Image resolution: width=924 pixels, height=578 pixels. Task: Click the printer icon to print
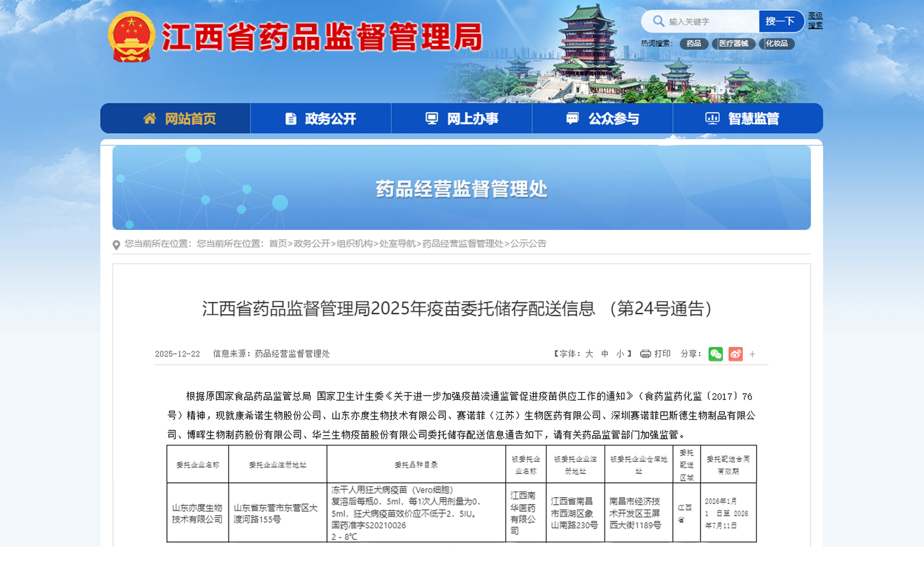coord(645,354)
